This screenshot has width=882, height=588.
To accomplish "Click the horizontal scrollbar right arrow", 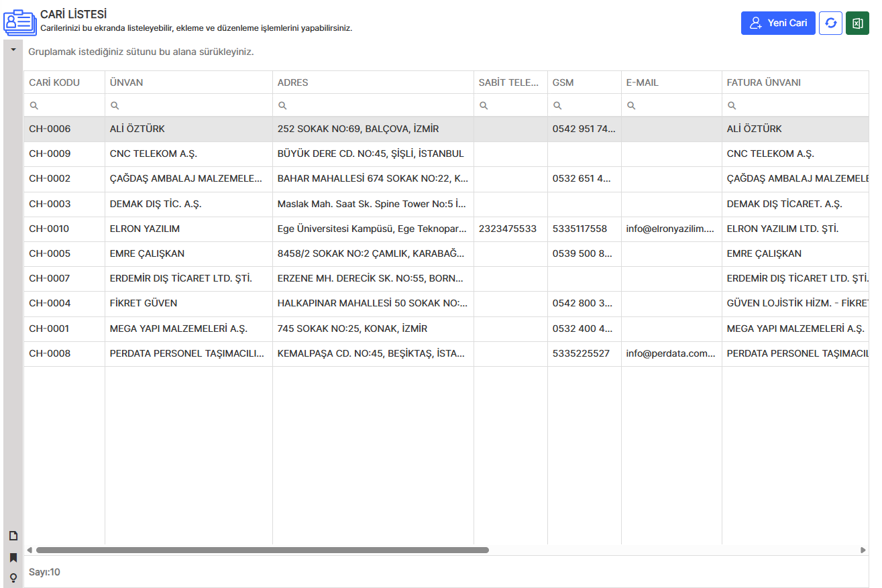I will coord(863,550).
